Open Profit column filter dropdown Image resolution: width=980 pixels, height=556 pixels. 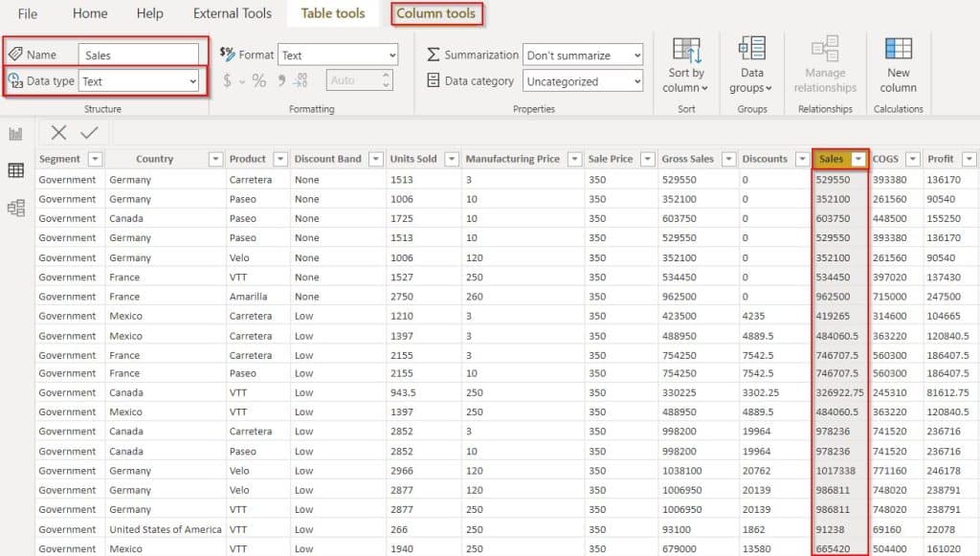click(969, 159)
